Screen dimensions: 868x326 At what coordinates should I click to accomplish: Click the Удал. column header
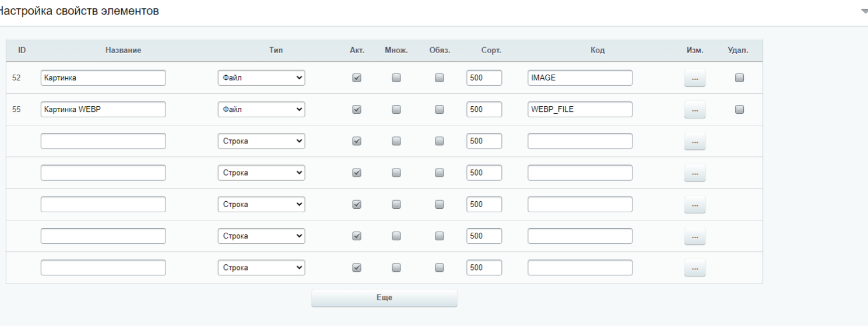(738, 51)
